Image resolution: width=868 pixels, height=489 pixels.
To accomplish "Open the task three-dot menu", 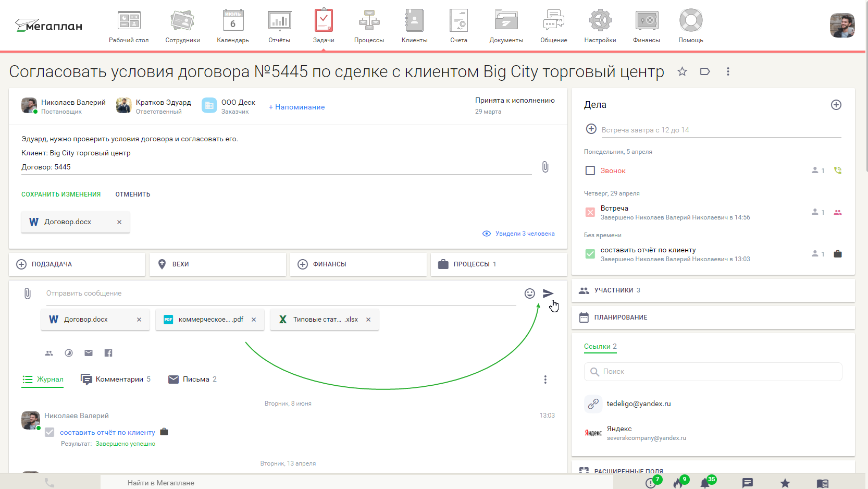I will point(728,71).
